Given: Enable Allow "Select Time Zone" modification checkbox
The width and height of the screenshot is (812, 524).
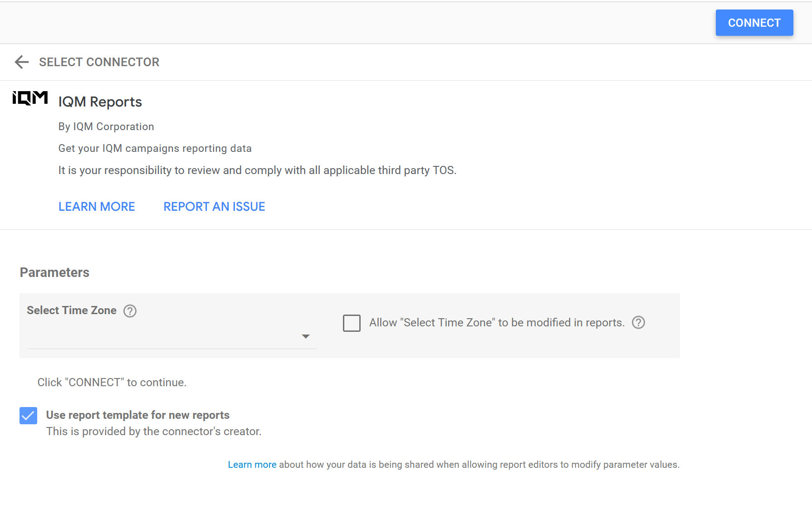Looking at the screenshot, I should [x=352, y=323].
